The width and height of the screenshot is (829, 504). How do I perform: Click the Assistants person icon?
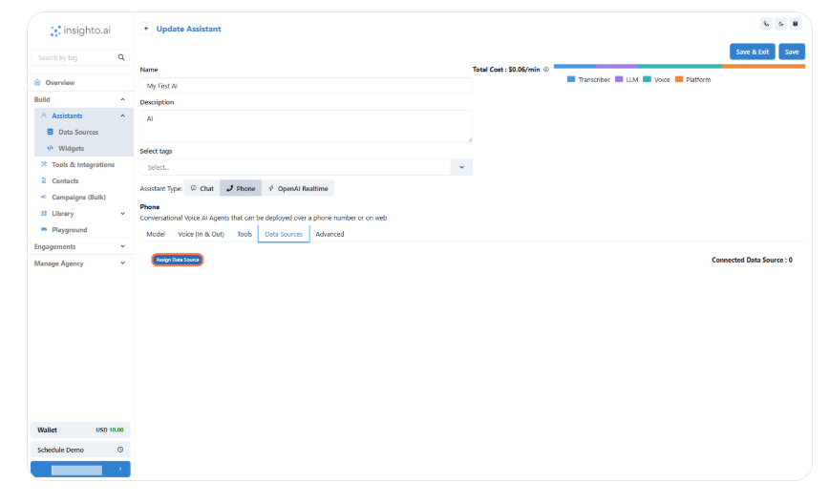pyautogui.click(x=44, y=115)
